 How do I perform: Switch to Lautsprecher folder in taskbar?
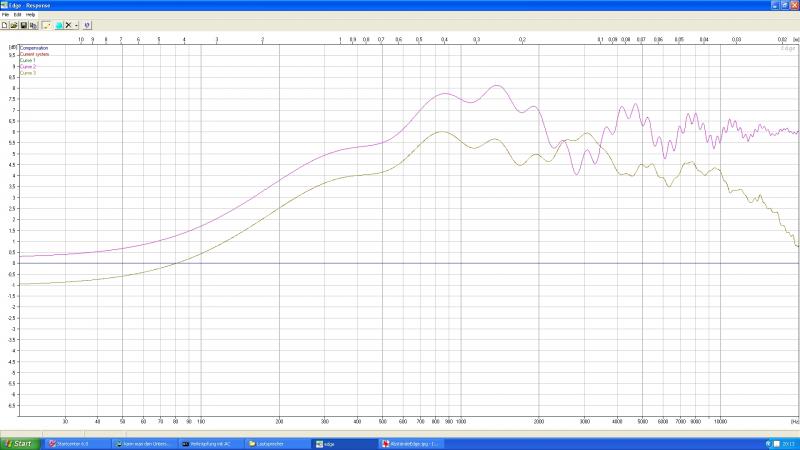[x=270, y=443]
